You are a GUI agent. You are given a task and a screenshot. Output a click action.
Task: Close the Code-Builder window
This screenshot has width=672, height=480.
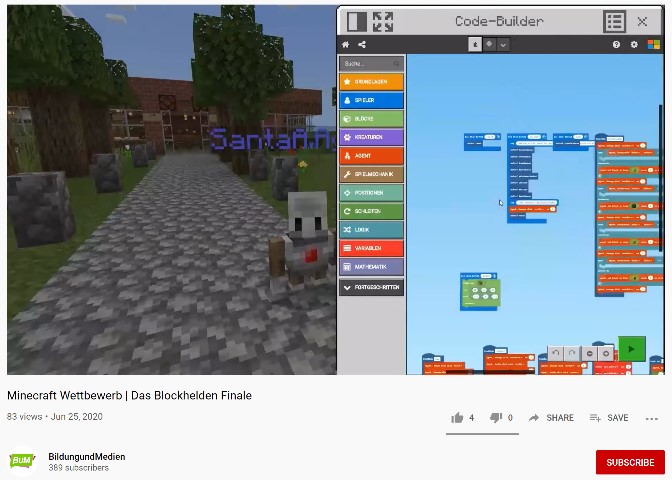pos(642,21)
